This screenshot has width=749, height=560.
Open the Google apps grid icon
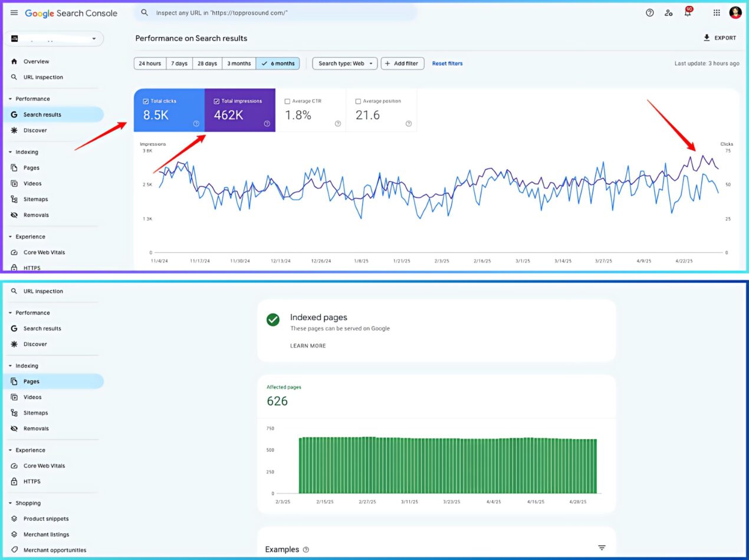(717, 12)
